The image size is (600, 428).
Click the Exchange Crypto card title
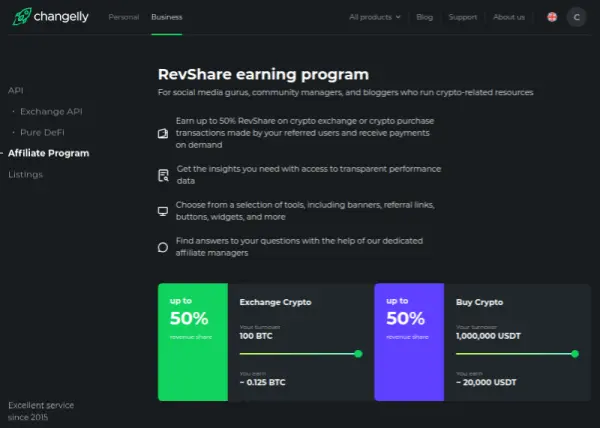(276, 302)
